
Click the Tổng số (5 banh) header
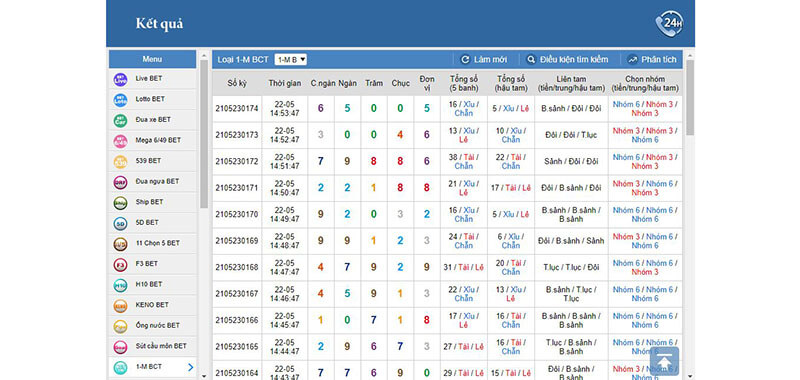point(464,83)
